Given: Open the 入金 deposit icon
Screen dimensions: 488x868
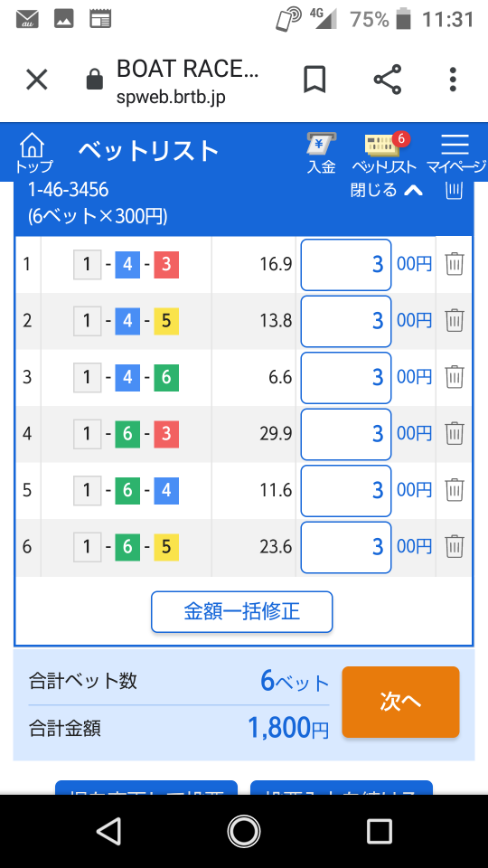Looking at the screenshot, I should click(x=322, y=154).
